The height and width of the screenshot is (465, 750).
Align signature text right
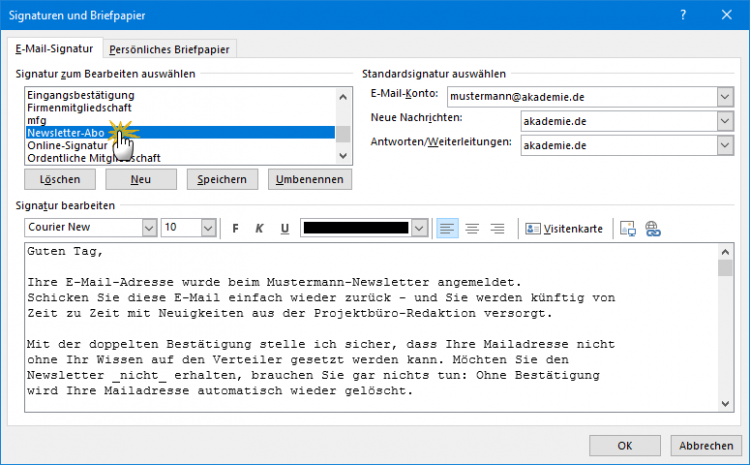point(497,228)
